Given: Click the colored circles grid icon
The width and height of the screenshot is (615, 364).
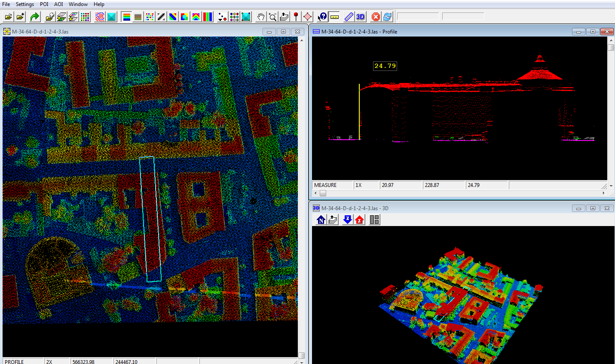Looking at the screenshot, I should click(x=234, y=17).
